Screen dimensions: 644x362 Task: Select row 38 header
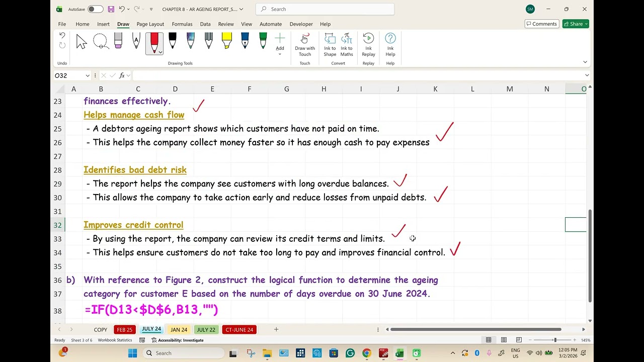(58, 311)
